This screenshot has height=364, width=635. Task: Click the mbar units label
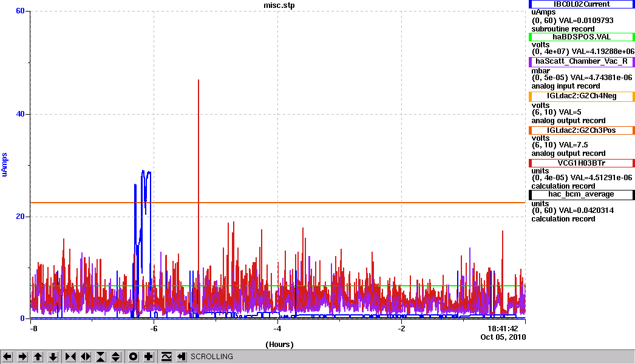point(541,70)
